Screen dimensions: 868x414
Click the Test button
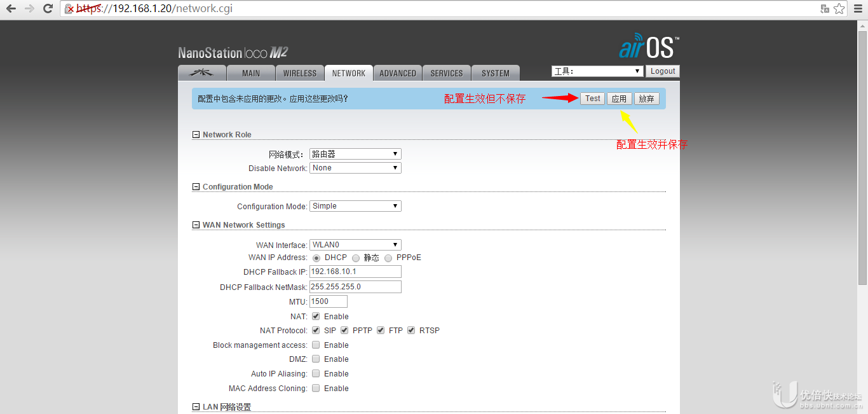593,99
